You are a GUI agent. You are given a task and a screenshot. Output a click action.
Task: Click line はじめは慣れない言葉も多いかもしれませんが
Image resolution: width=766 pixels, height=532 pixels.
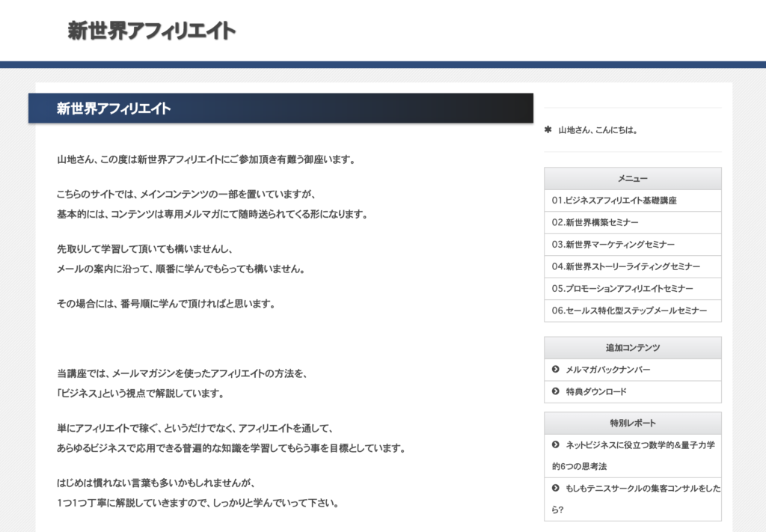click(x=156, y=483)
